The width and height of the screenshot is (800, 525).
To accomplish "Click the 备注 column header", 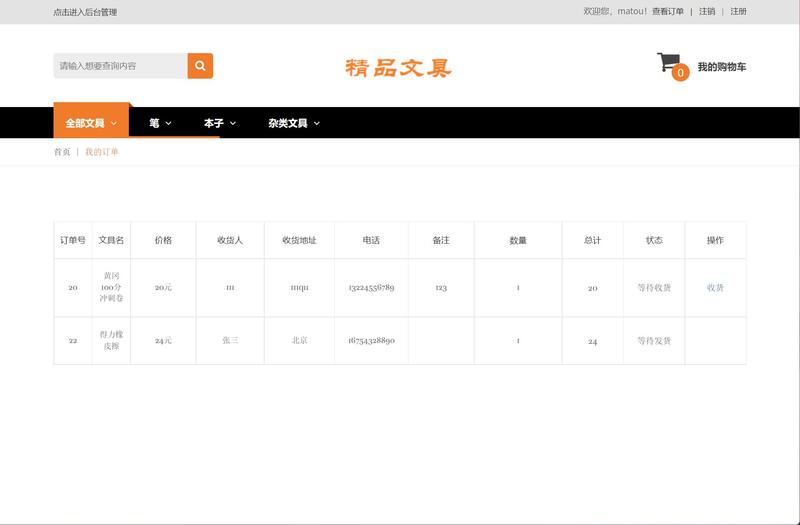I will click(x=441, y=240).
